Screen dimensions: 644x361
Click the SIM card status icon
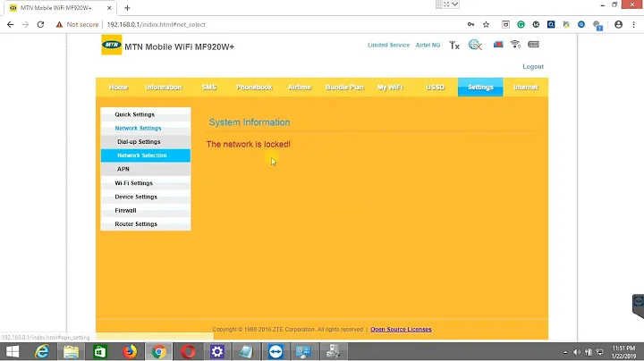point(498,45)
